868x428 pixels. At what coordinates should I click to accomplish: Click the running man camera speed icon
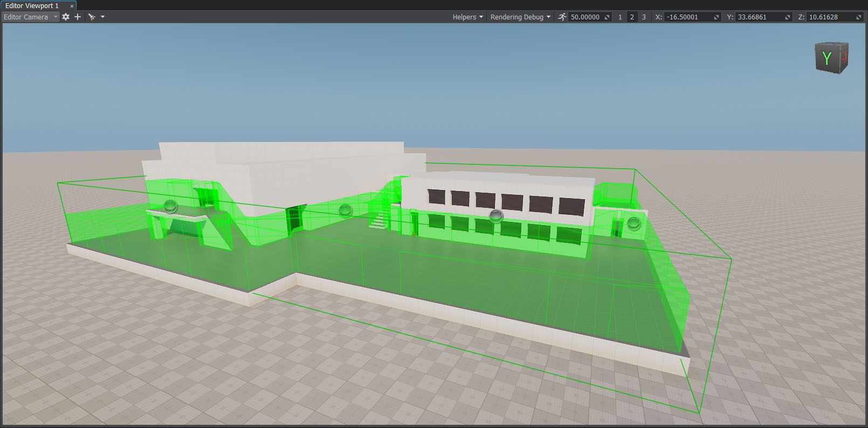562,17
